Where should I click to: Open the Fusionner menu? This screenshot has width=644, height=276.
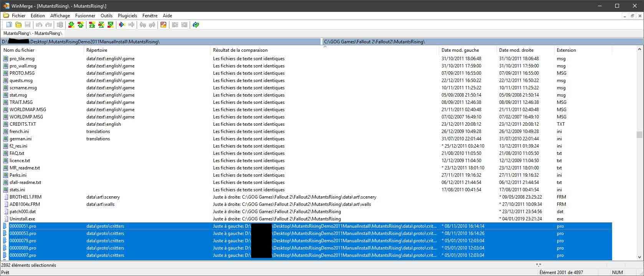pos(85,16)
